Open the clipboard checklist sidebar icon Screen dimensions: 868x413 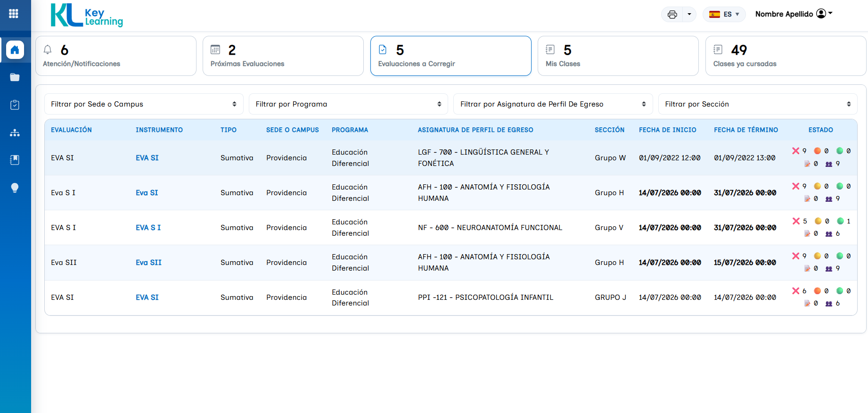point(15,105)
